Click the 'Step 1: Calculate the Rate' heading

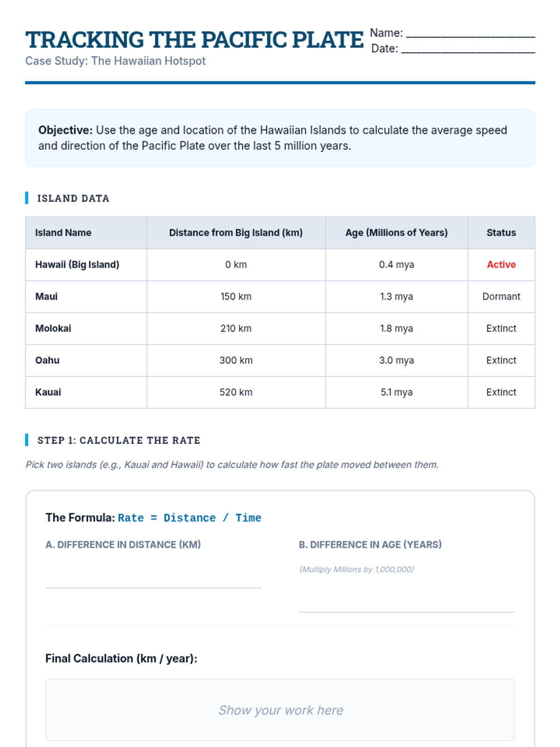pyautogui.click(x=119, y=440)
